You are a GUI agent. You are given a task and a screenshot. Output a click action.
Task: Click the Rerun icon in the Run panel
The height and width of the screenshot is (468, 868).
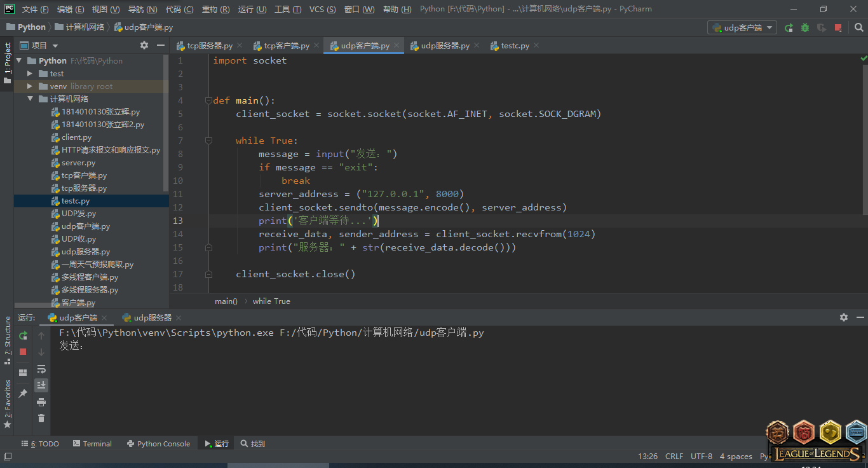point(23,335)
